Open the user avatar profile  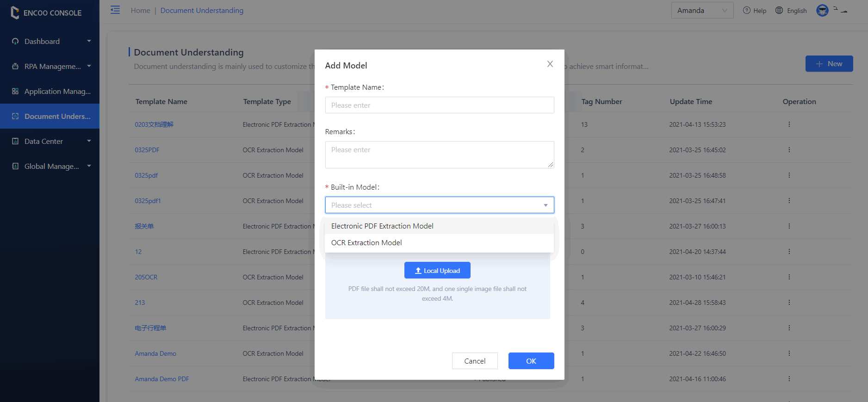click(822, 10)
